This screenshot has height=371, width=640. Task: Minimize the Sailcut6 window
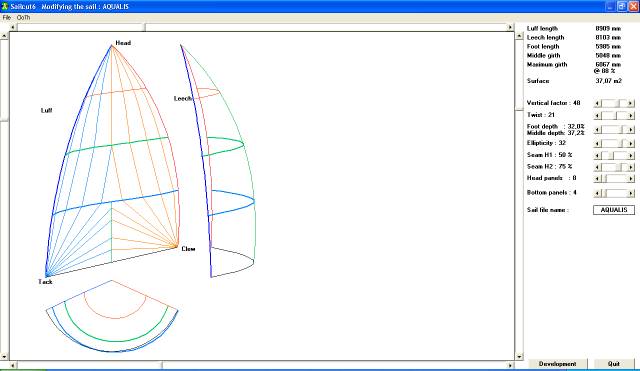(x=610, y=7)
